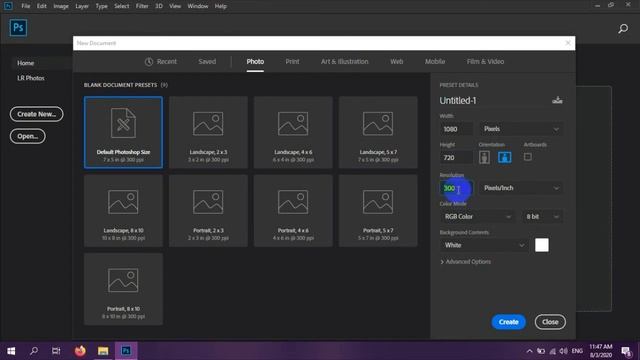The image size is (640, 360).
Task: Open the Help menu
Action: (x=221, y=6)
